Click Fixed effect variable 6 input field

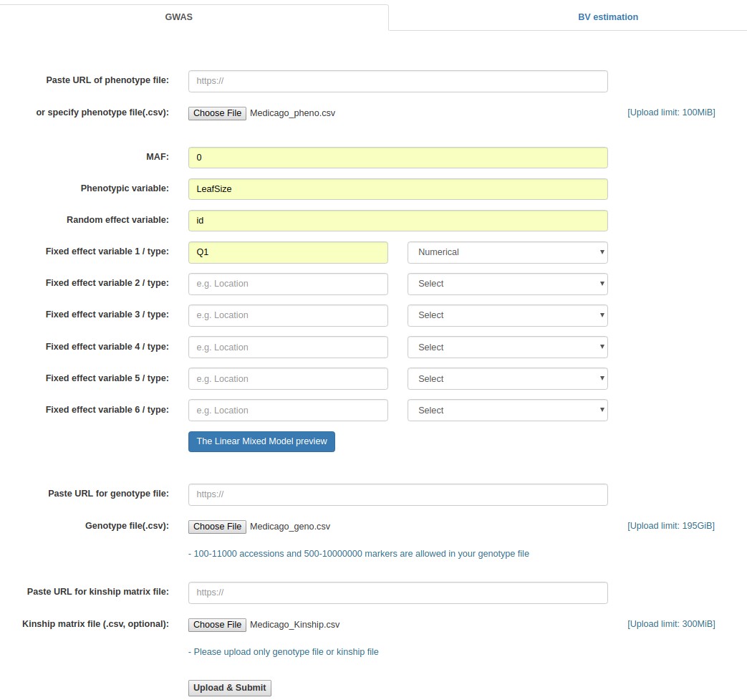tap(288, 410)
